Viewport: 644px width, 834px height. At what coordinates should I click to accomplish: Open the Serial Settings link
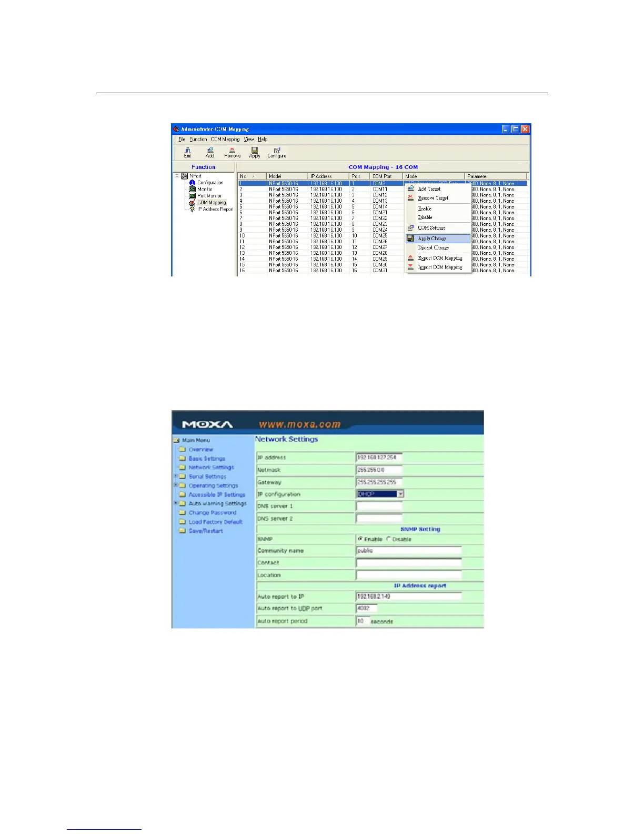pos(207,476)
